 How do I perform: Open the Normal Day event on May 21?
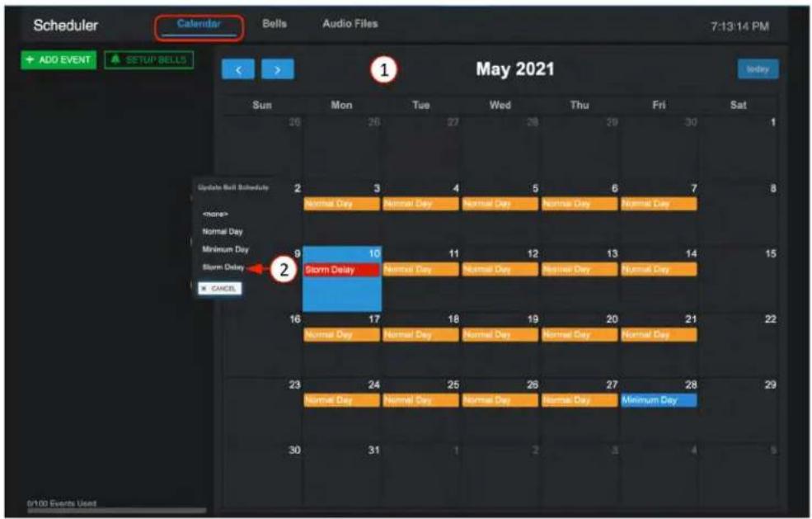tap(659, 335)
